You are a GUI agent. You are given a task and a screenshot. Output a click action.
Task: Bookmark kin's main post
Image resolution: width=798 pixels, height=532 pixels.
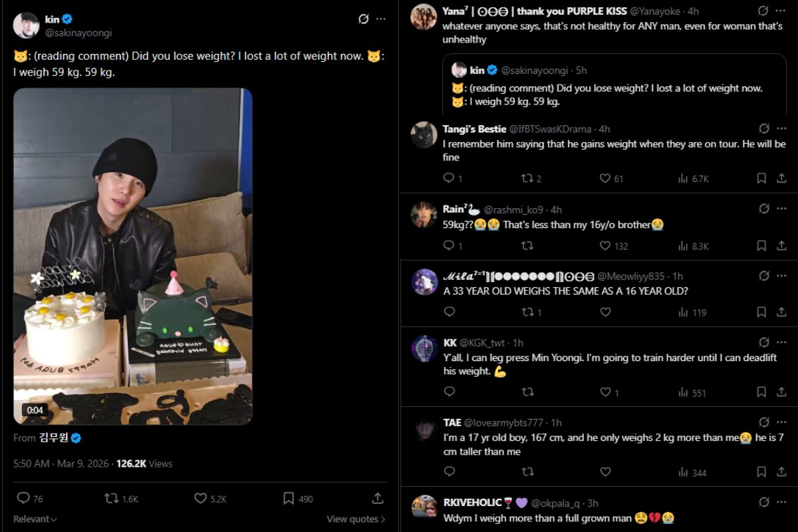pyautogui.click(x=289, y=498)
